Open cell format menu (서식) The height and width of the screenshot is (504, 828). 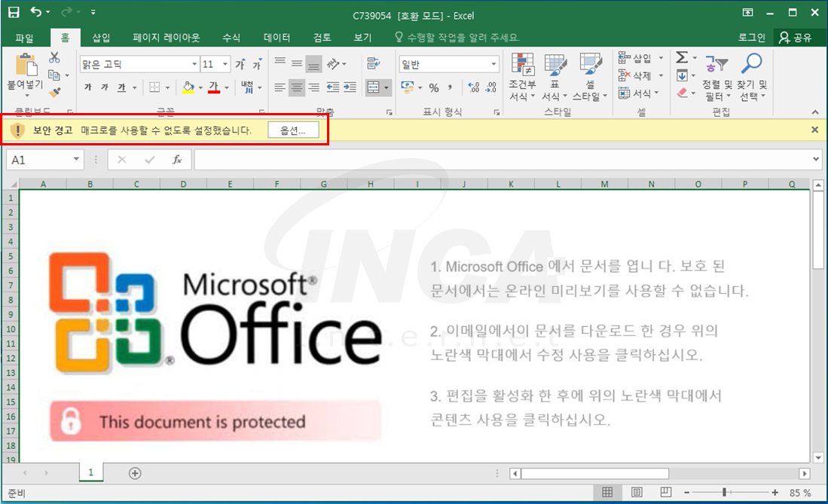pyautogui.click(x=639, y=93)
